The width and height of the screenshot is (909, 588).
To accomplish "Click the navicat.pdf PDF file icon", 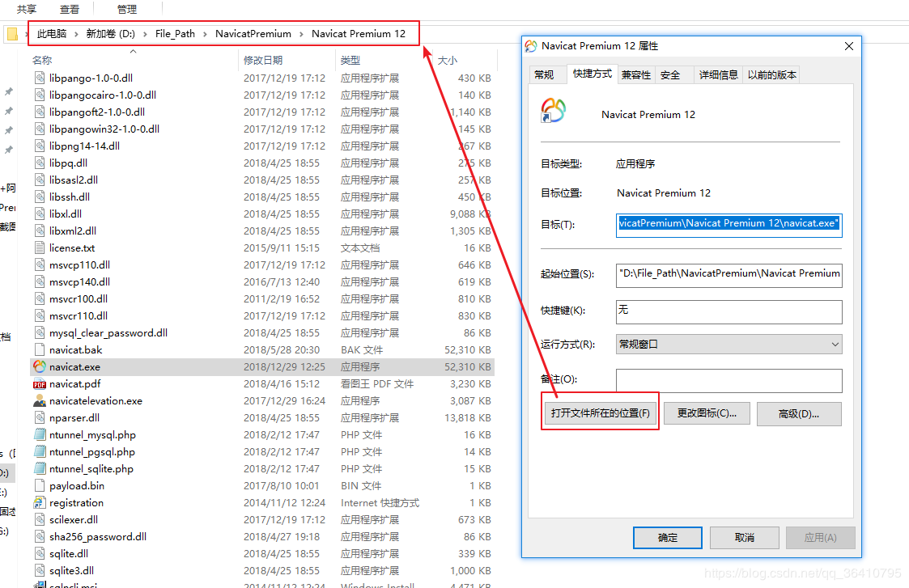I will pos(40,384).
